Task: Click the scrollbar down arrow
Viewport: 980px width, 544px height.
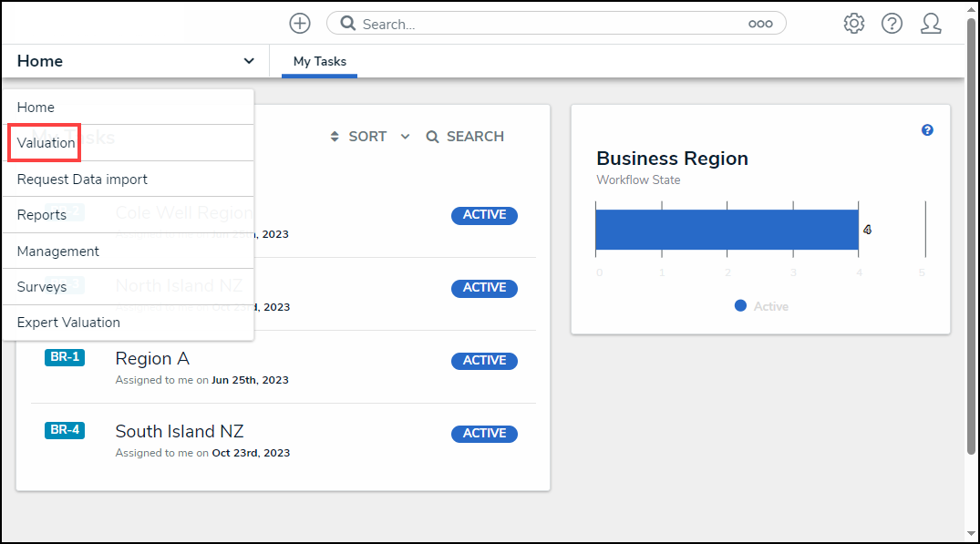Action: pos(971,534)
